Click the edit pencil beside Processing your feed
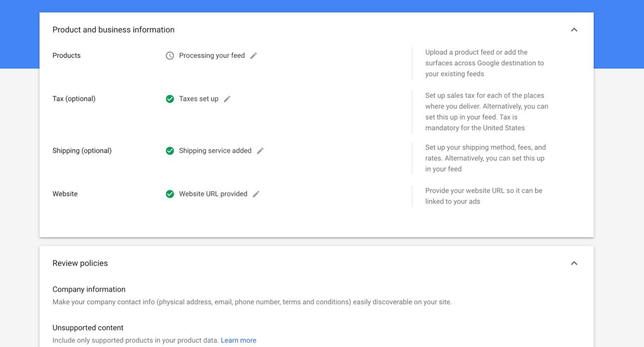Image resolution: width=644 pixels, height=347 pixels. 254,56
